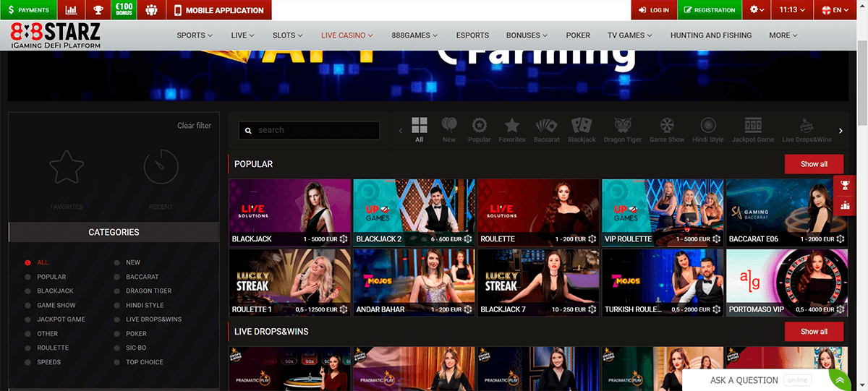This screenshot has width=868, height=391.
Task: Click favorite icon on Andar Bahar tile
Action: (x=468, y=309)
